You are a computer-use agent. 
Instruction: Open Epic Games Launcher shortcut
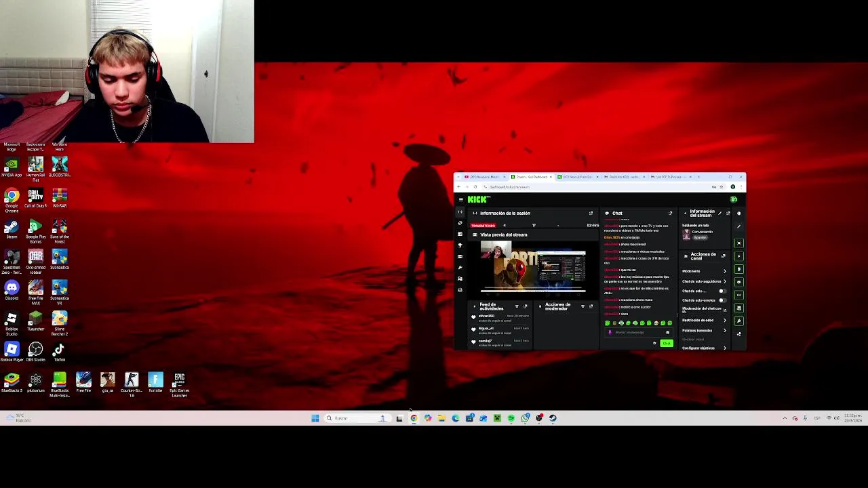[180, 384]
